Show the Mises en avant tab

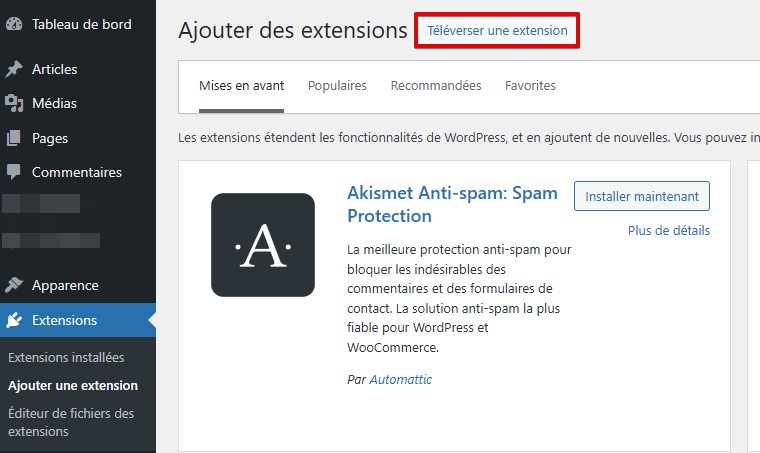(x=241, y=86)
